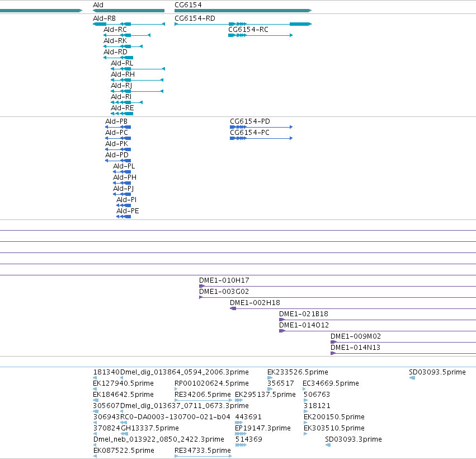This screenshot has width=476, height=459.
Task: Click RC0-DA0003-130700-021-b04 label
Action: point(175,418)
